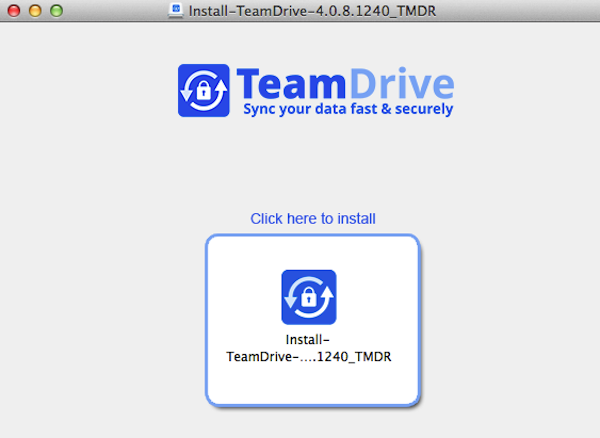Minimize the window with the yellow button

(35, 11)
